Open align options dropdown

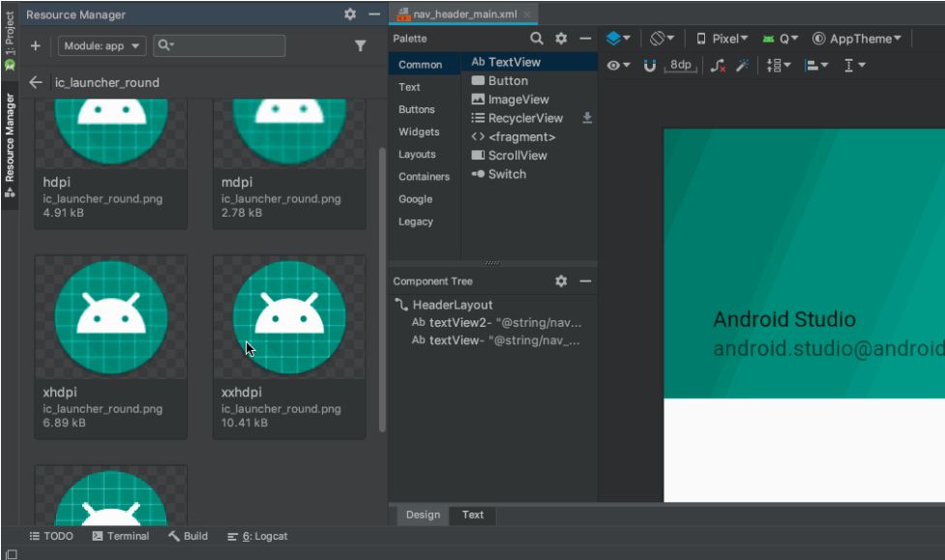[x=816, y=65]
